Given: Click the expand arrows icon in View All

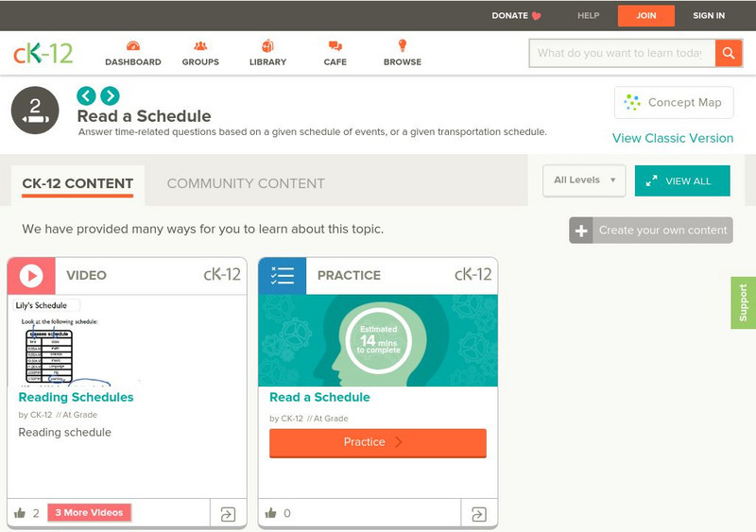Looking at the screenshot, I should (651, 180).
